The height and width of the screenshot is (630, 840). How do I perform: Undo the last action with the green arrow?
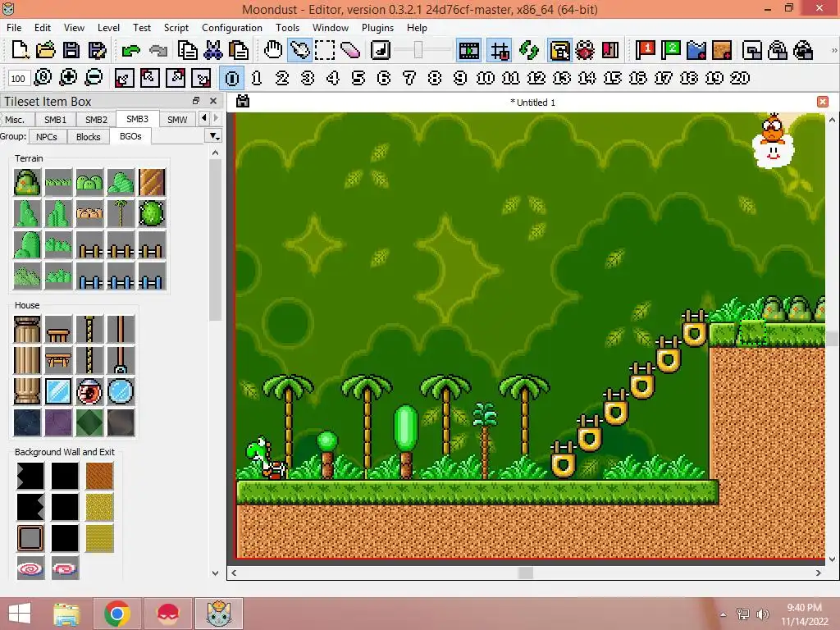coord(130,50)
